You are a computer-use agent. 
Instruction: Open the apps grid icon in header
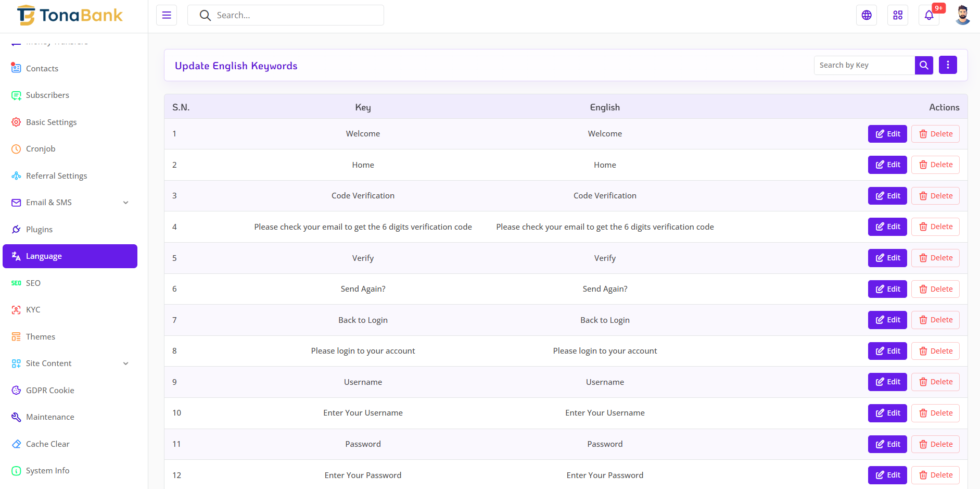click(898, 15)
